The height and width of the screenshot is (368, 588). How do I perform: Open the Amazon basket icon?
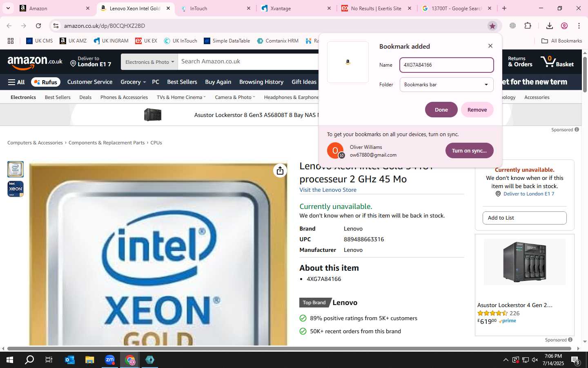557,62
